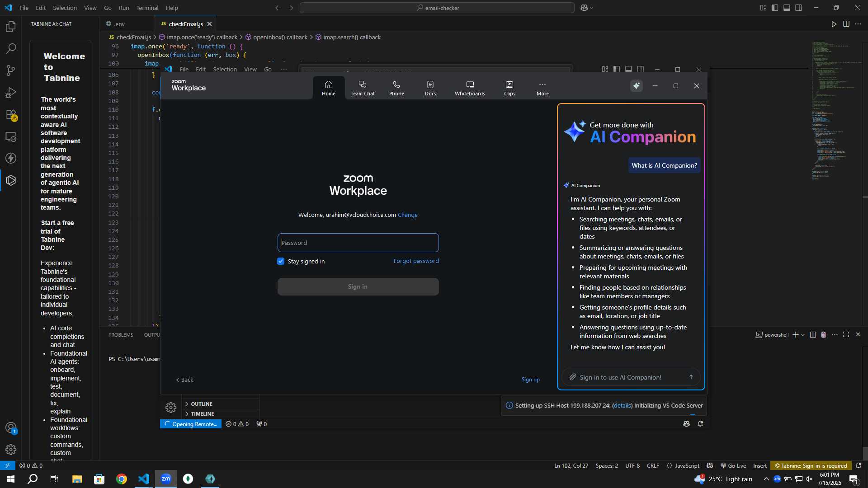Toggle secondary side bar in main window
The height and width of the screenshot is (488, 868).
coord(798,8)
